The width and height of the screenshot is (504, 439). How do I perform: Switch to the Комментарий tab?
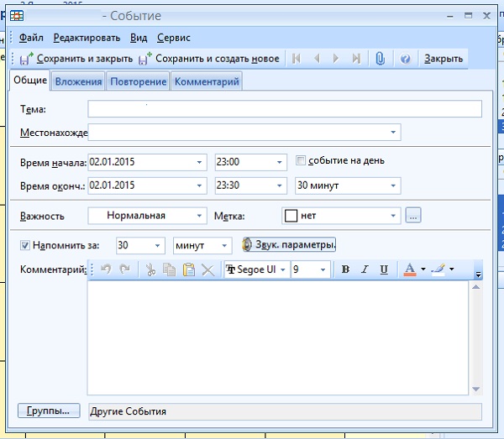207,81
